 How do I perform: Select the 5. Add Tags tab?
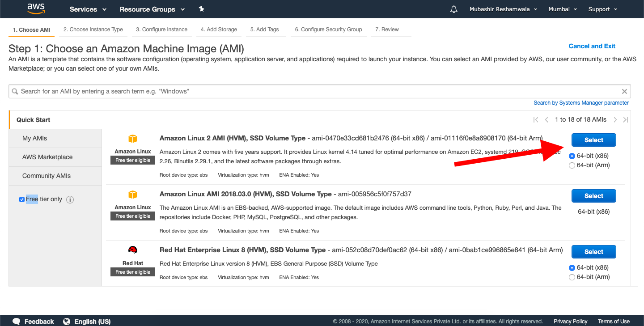point(264,30)
